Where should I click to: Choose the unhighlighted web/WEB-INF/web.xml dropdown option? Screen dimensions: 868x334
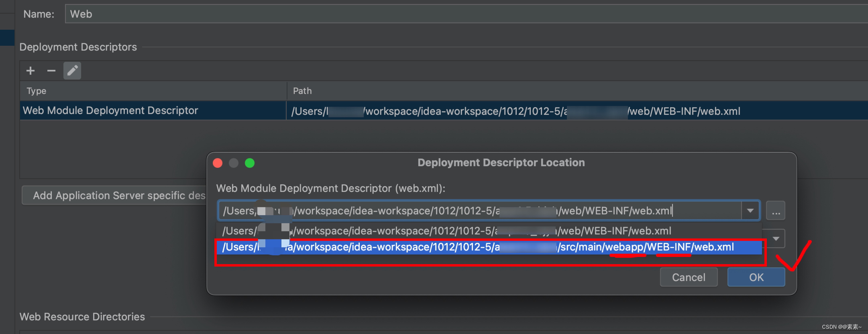489,231
